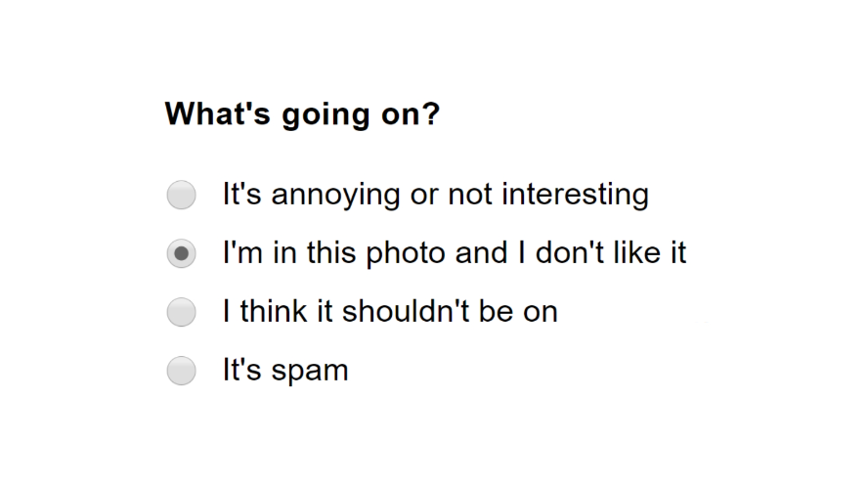868x488 pixels.
Task: Click the filled dot of the checked radio button
Action: (182, 253)
